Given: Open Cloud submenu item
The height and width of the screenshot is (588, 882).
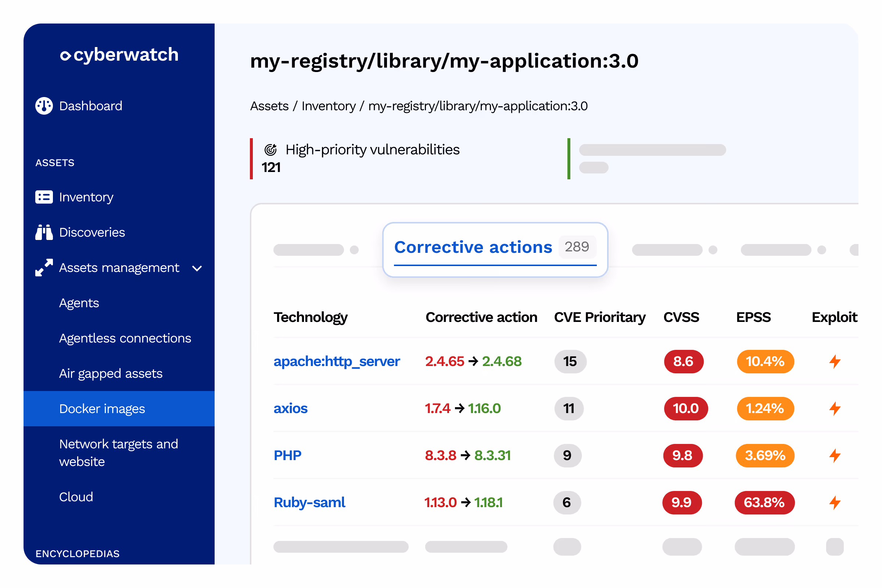Looking at the screenshot, I should [76, 497].
